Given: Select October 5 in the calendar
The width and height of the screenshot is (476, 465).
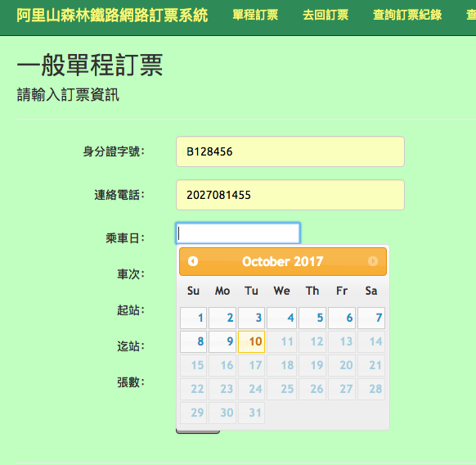Looking at the screenshot, I should click(x=312, y=318).
